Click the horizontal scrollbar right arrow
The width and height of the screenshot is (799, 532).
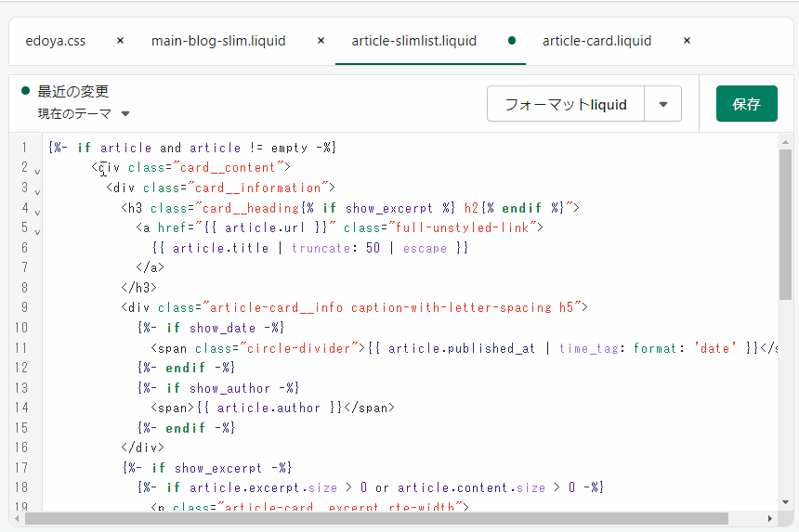tap(769, 519)
